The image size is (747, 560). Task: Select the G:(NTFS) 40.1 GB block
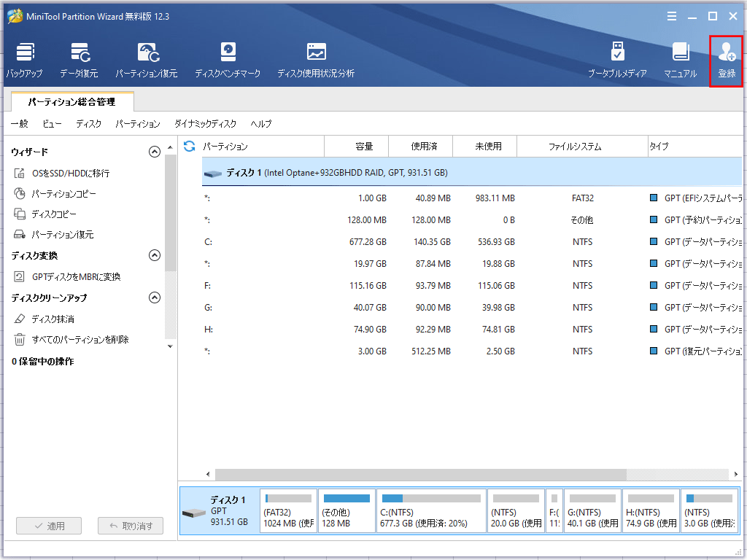tap(592, 511)
